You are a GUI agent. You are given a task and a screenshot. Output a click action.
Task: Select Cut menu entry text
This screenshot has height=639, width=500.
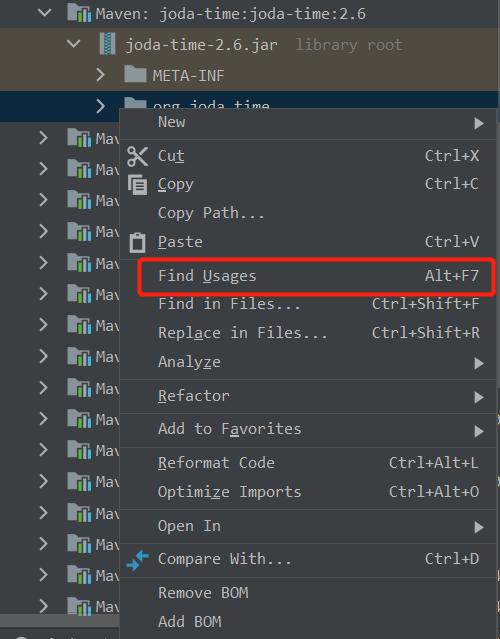tap(171, 156)
